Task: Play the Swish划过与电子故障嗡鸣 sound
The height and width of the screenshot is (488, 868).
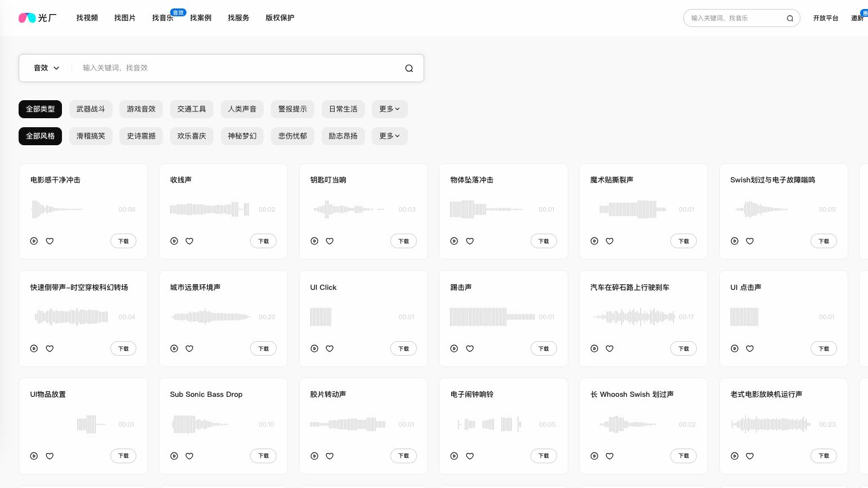Action: tap(735, 241)
